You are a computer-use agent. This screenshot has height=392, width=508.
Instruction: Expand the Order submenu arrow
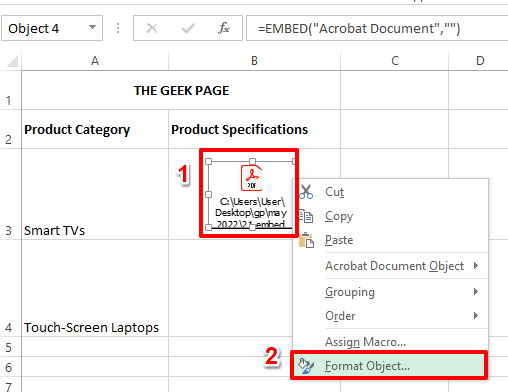click(476, 315)
